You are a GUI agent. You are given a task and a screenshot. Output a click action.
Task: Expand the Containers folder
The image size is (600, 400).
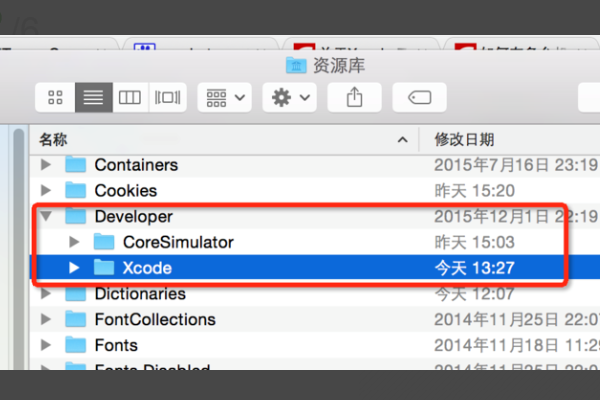tap(46, 165)
